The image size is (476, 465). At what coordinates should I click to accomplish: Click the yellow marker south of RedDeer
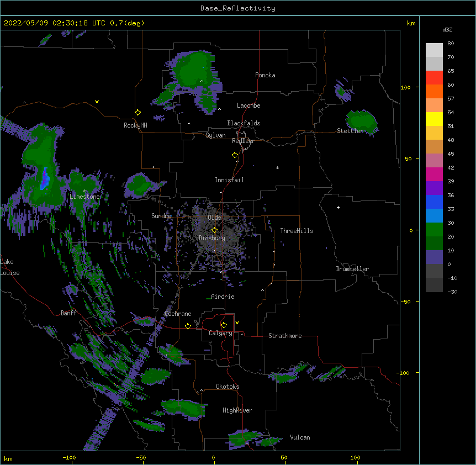pyautogui.click(x=235, y=155)
